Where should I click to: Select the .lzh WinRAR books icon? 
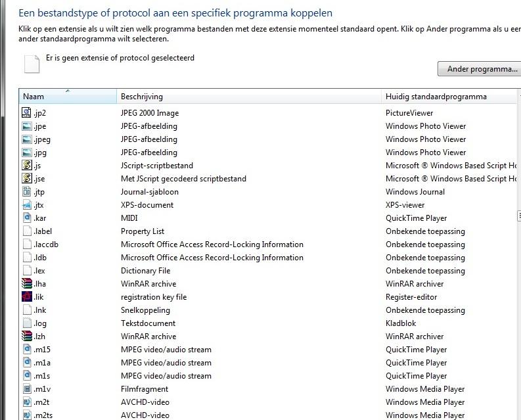(x=26, y=337)
